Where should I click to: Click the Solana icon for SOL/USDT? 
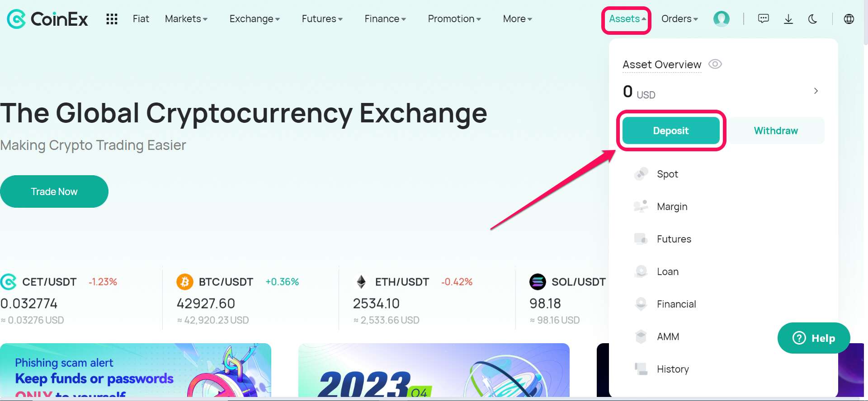[538, 282]
